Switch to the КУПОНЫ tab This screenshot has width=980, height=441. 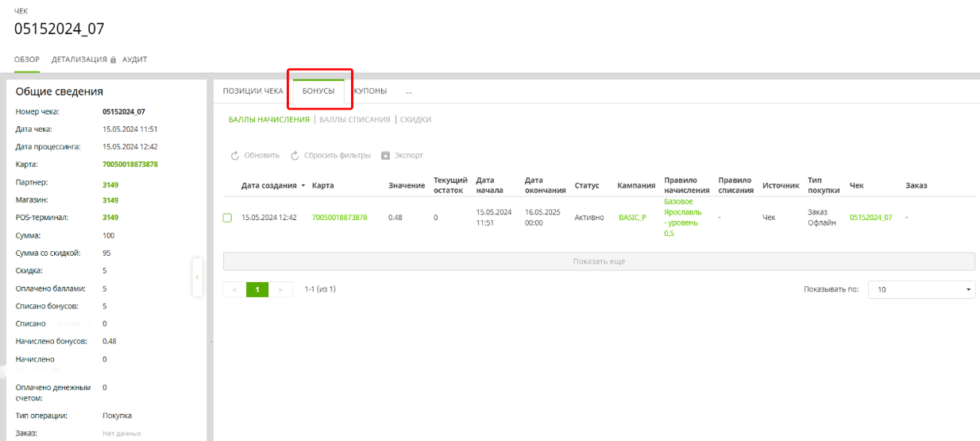(370, 91)
